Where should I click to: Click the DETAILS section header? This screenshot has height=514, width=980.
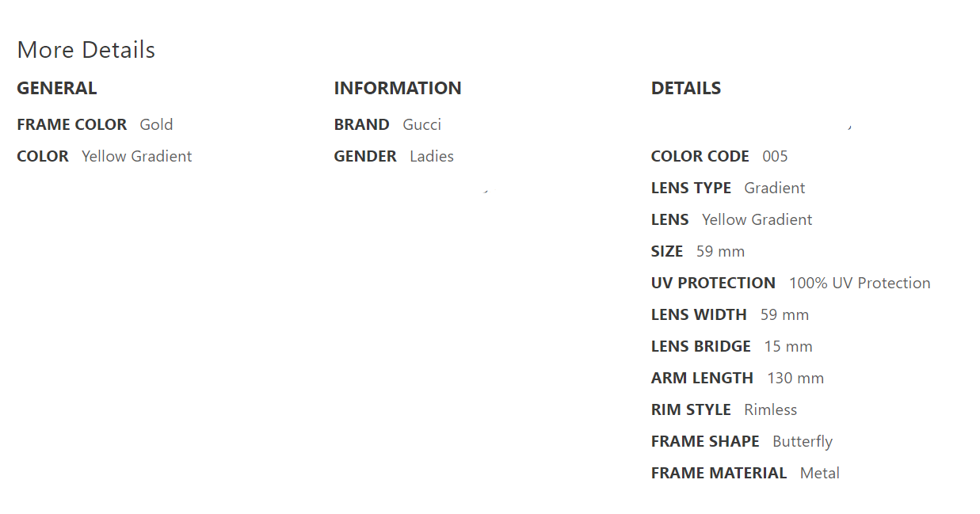click(685, 88)
